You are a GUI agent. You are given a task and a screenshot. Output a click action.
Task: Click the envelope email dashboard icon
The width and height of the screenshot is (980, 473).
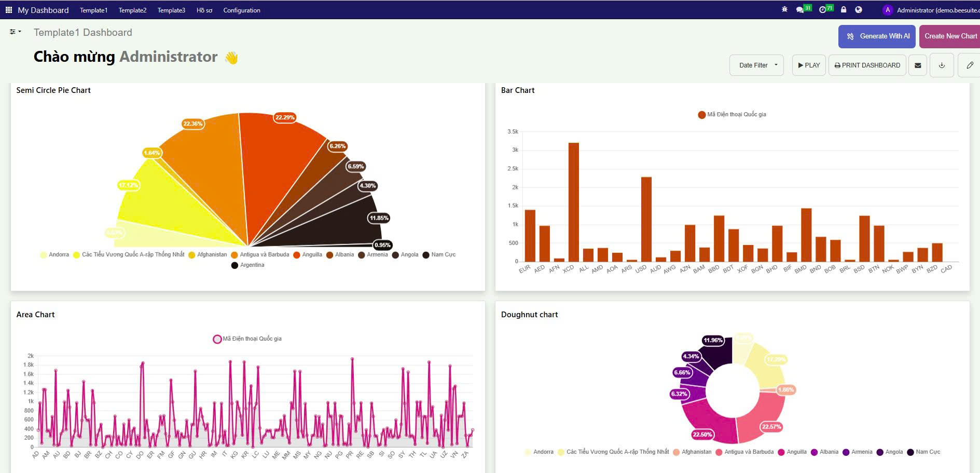click(x=918, y=65)
